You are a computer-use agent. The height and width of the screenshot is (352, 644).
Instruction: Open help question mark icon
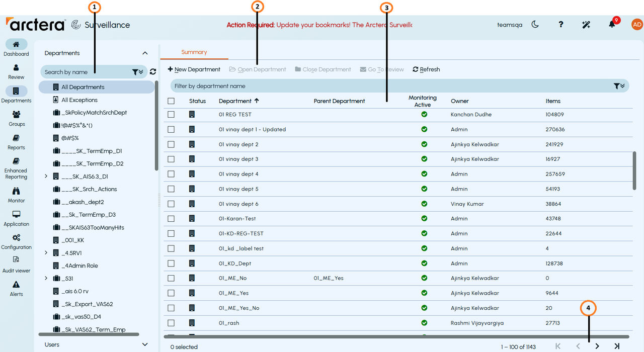pos(561,24)
